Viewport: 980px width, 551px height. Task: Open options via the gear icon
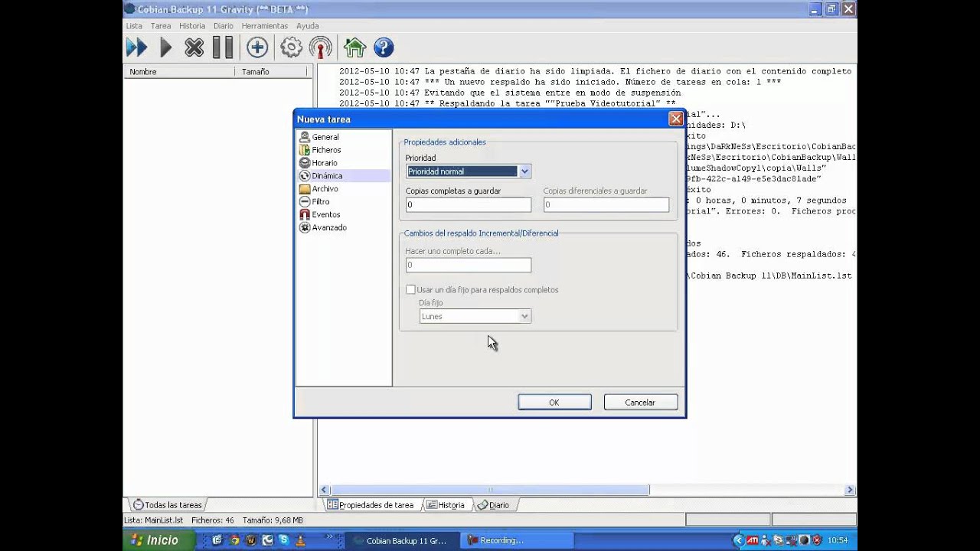pos(291,47)
